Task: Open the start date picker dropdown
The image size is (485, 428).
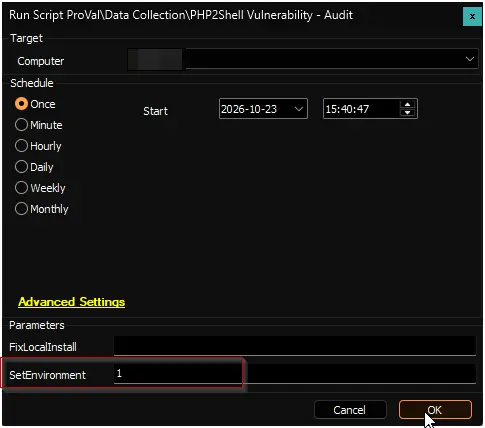Action: (x=299, y=109)
